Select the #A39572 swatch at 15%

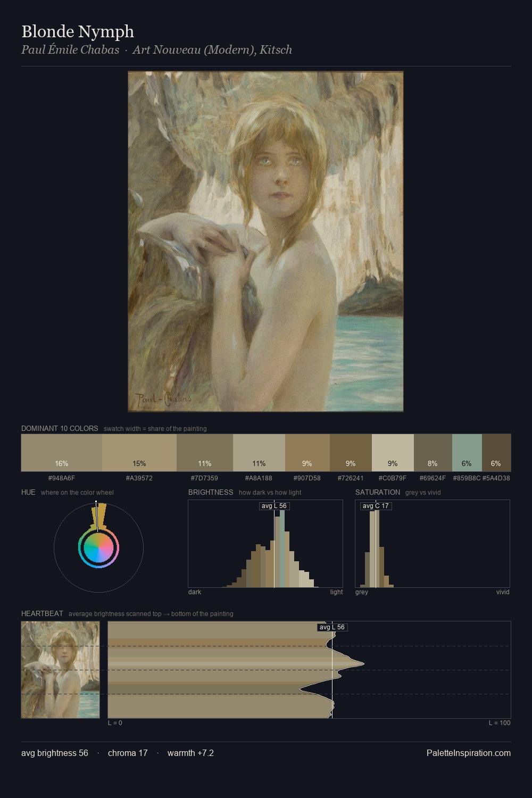(139, 453)
